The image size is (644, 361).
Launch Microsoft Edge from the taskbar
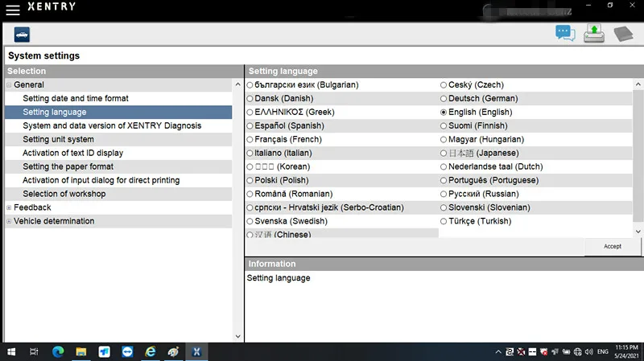click(58, 352)
